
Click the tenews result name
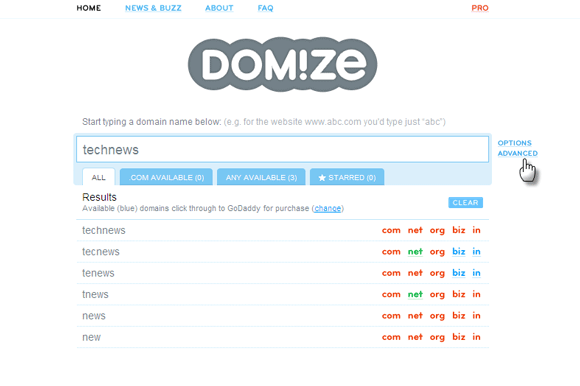click(x=98, y=273)
